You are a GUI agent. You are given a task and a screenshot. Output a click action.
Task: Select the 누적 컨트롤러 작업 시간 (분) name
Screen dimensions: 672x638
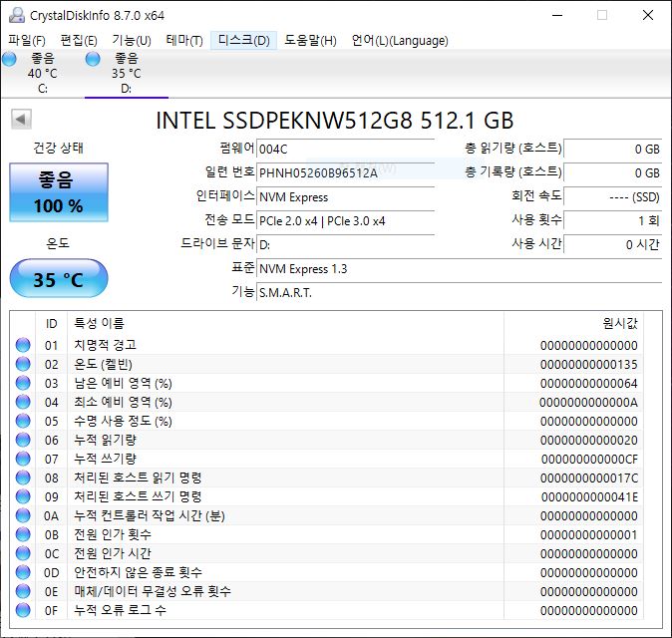click(x=150, y=516)
